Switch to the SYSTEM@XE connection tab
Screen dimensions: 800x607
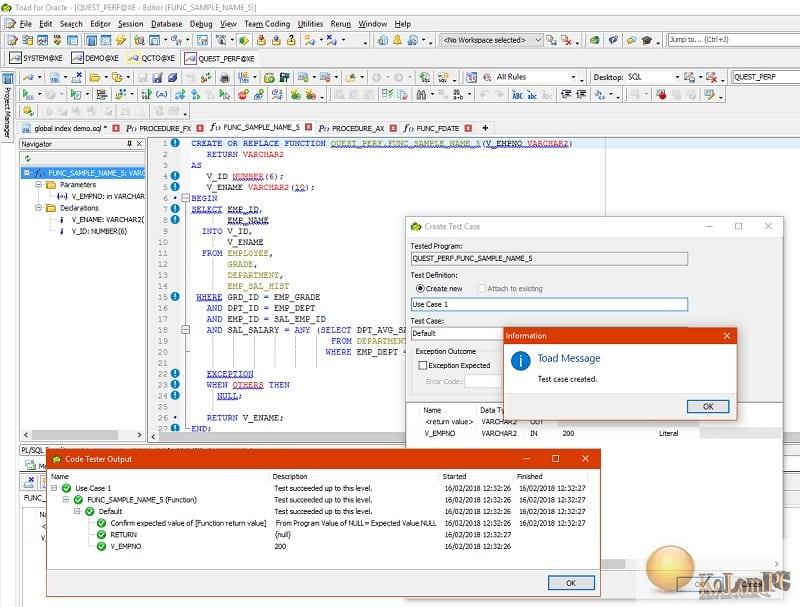pos(36,58)
